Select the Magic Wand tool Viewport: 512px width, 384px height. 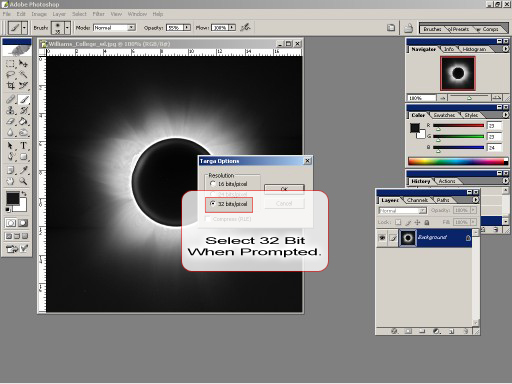[x=23, y=74]
